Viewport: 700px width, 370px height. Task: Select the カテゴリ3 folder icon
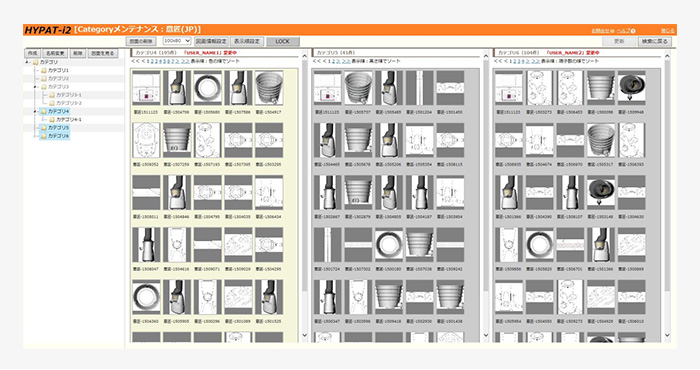[x=44, y=87]
